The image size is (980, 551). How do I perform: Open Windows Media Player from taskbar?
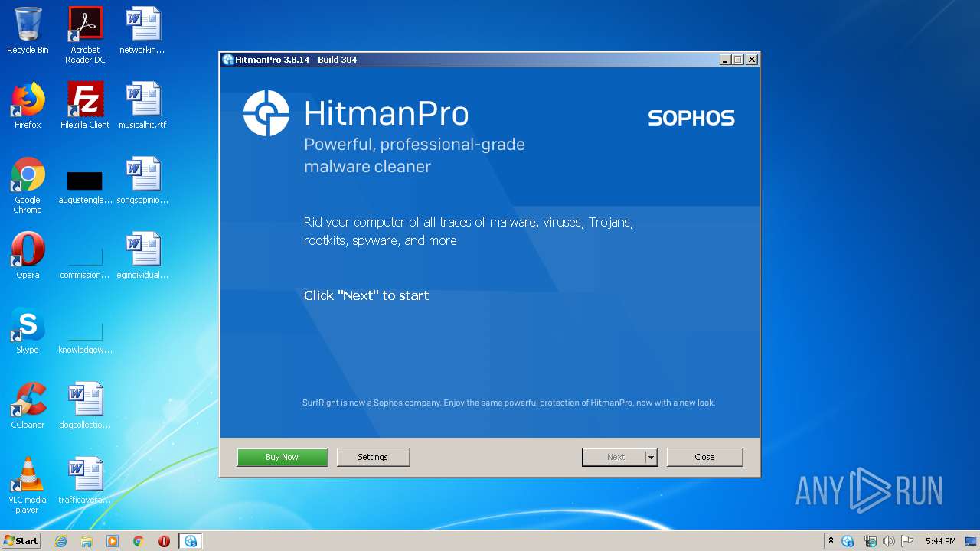(x=113, y=541)
